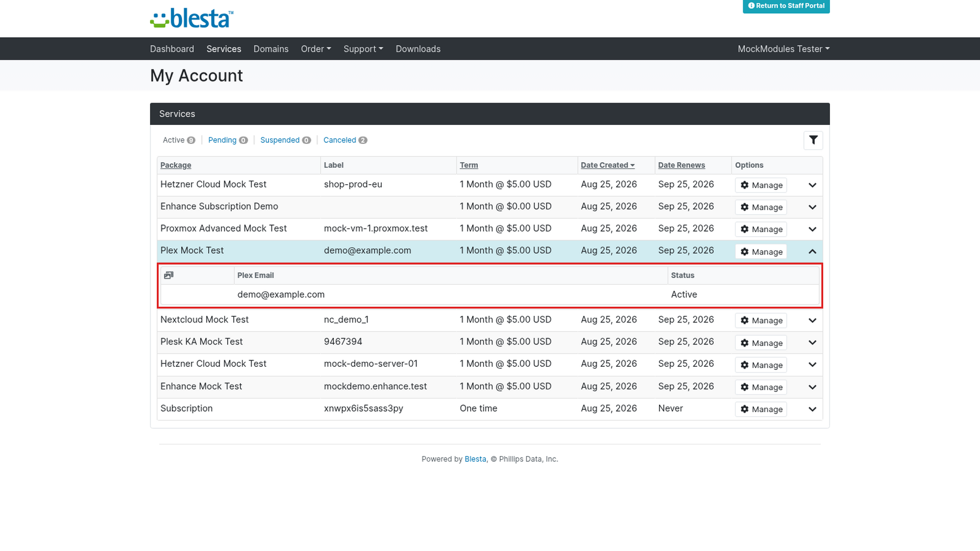Screen dimensions: 980x551
Task: Click the nc_demo_1 label
Action: tap(346, 320)
